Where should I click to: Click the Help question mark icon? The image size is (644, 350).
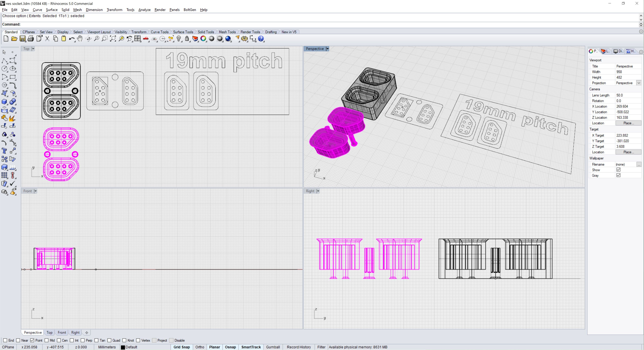[261, 39]
